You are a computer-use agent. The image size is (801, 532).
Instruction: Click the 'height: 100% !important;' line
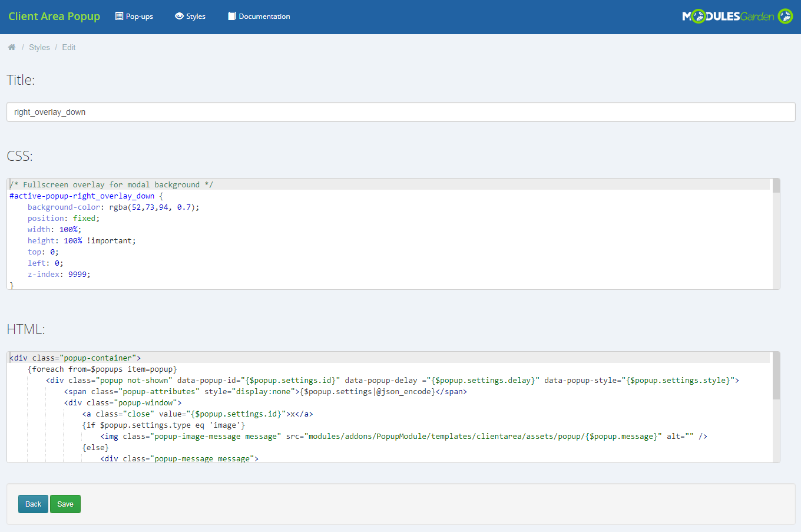(82, 240)
